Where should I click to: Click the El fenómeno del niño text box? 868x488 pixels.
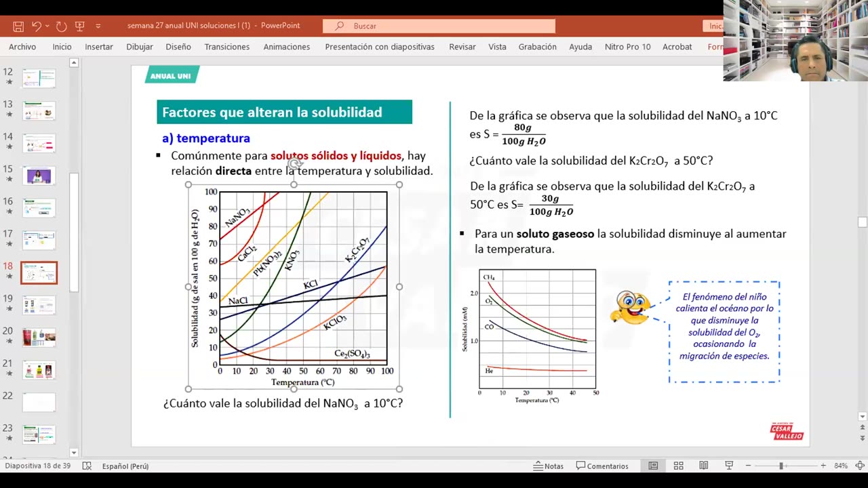point(724,332)
